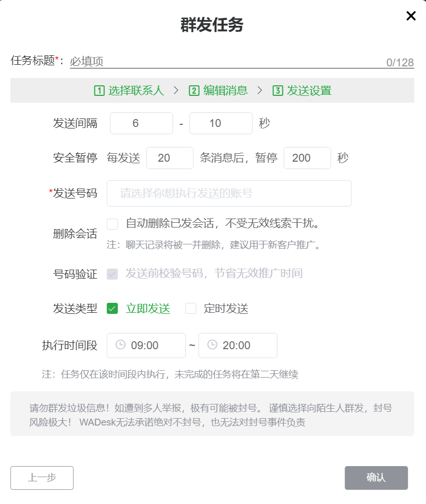Viewport: 426px width, 504px height.
Task: Select the 立即发送 checkbox
Action: pyautogui.click(x=112, y=308)
